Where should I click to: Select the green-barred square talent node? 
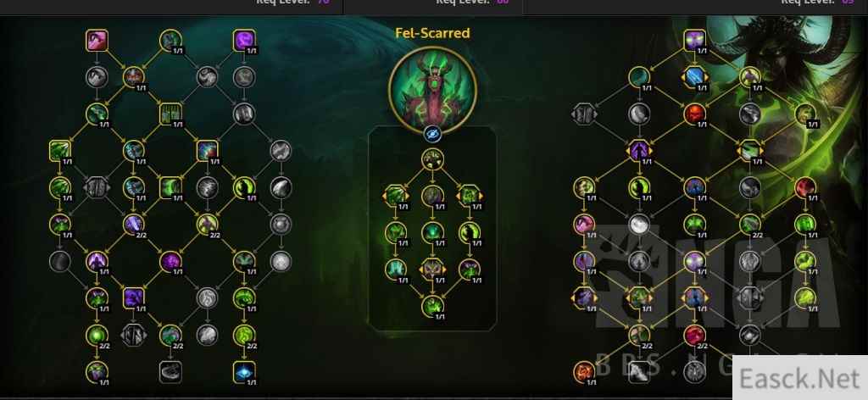tap(170, 114)
